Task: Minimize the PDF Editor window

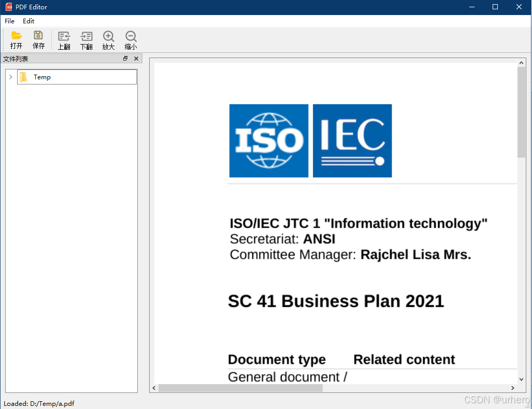Action: [471, 7]
